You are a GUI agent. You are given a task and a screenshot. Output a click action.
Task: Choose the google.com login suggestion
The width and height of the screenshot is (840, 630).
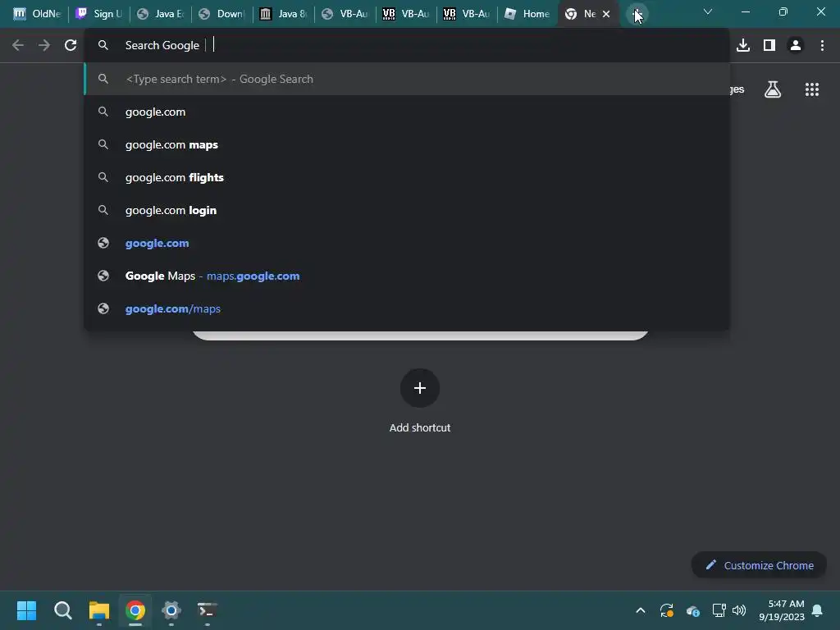[x=407, y=211]
